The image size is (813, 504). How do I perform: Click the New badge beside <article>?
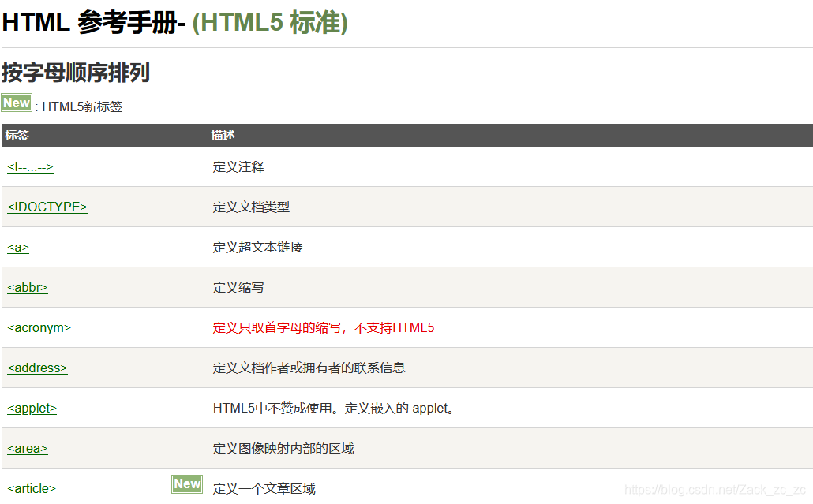(x=187, y=483)
